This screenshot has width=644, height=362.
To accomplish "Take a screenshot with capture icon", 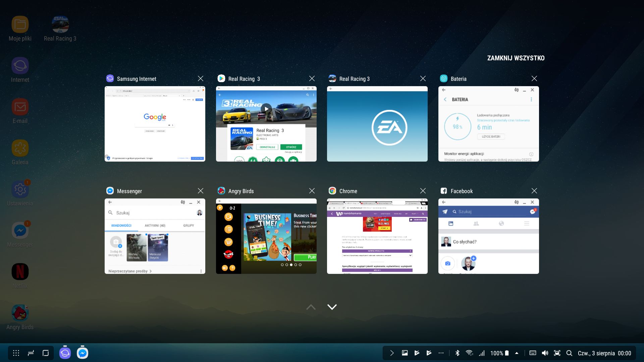I will 557,353.
